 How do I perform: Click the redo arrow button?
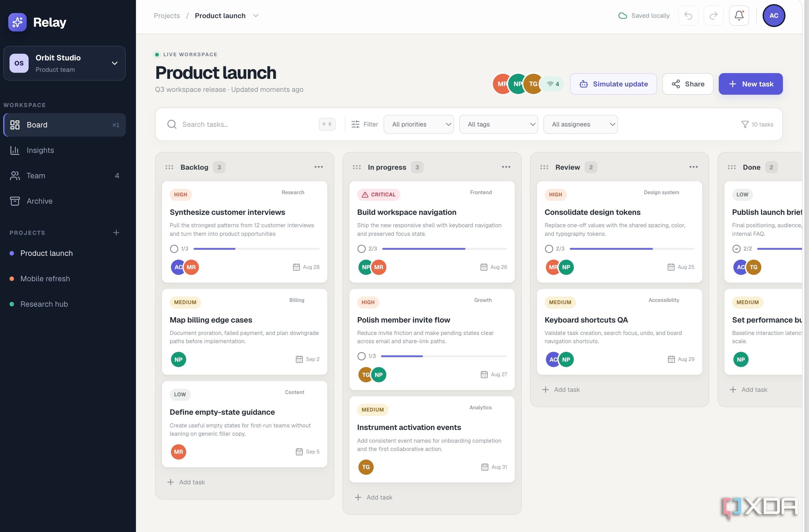(x=713, y=16)
